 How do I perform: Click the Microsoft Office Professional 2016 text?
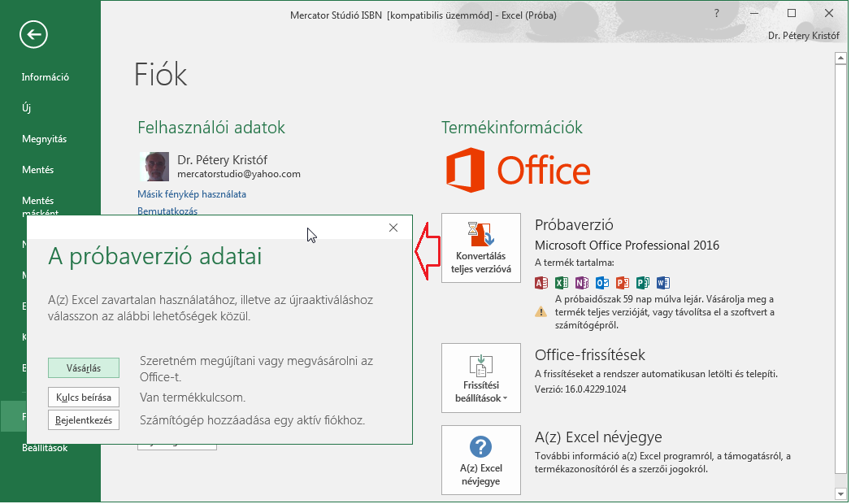coord(627,245)
